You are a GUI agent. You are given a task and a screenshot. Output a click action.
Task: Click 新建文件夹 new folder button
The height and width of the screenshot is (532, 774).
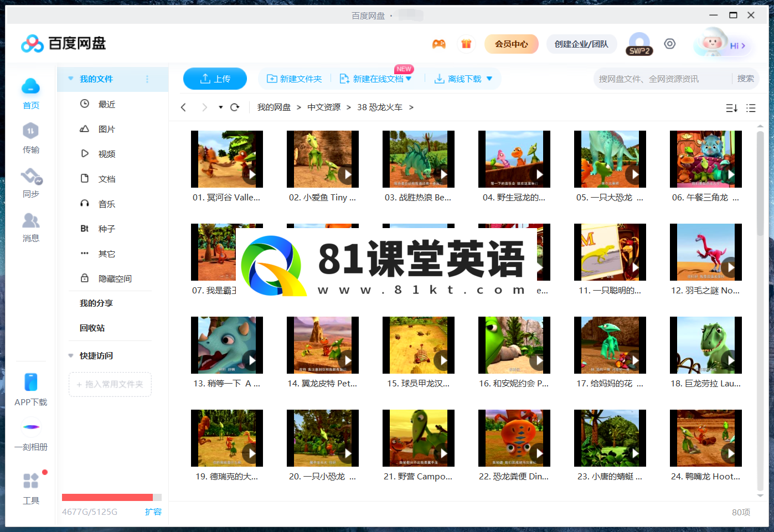pyautogui.click(x=295, y=79)
